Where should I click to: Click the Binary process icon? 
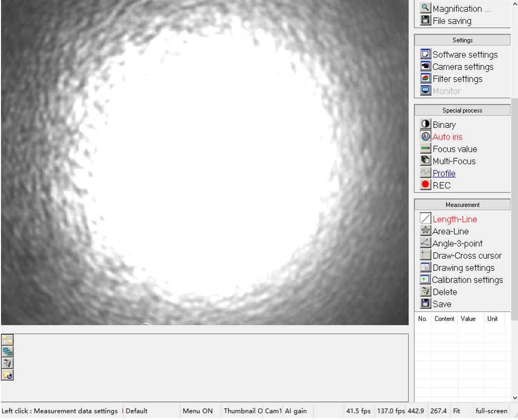(425, 124)
